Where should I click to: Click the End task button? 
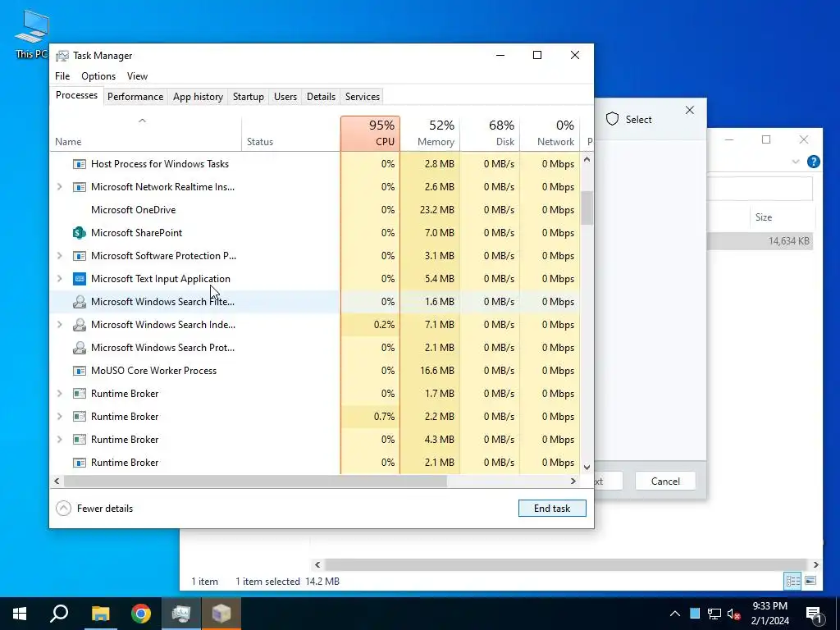[552, 509]
